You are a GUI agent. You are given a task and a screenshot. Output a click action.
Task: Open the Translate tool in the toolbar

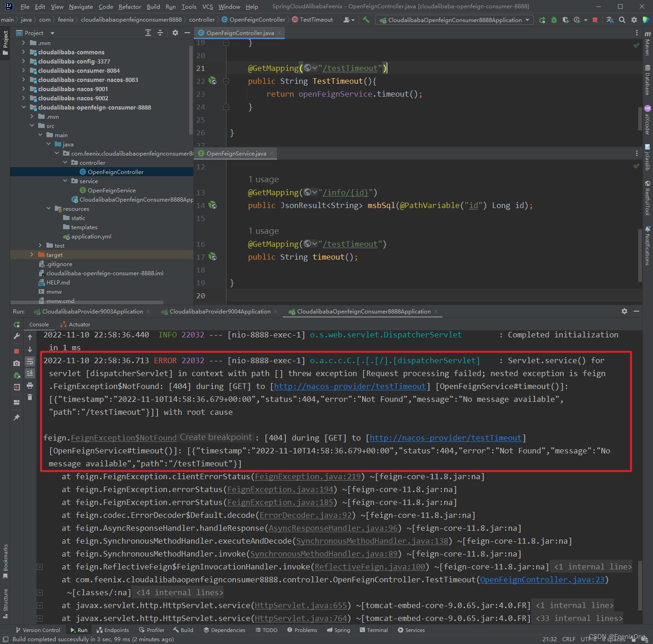click(x=610, y=20)
